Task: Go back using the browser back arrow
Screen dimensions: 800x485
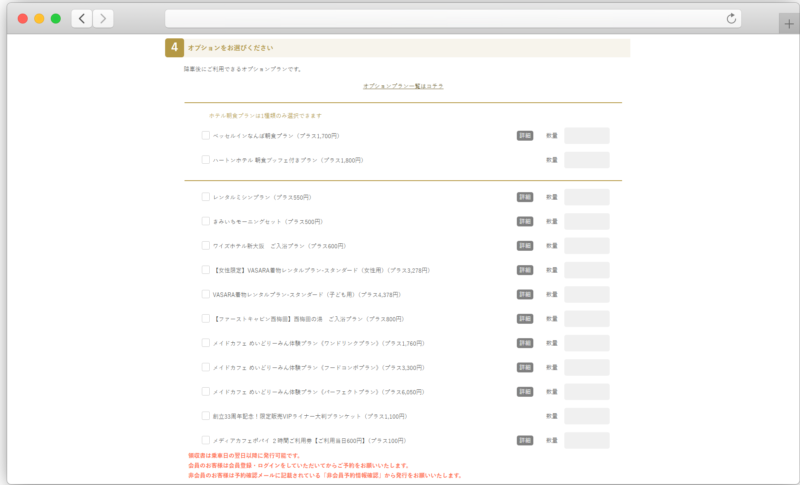Action: [x=82, y=19]
